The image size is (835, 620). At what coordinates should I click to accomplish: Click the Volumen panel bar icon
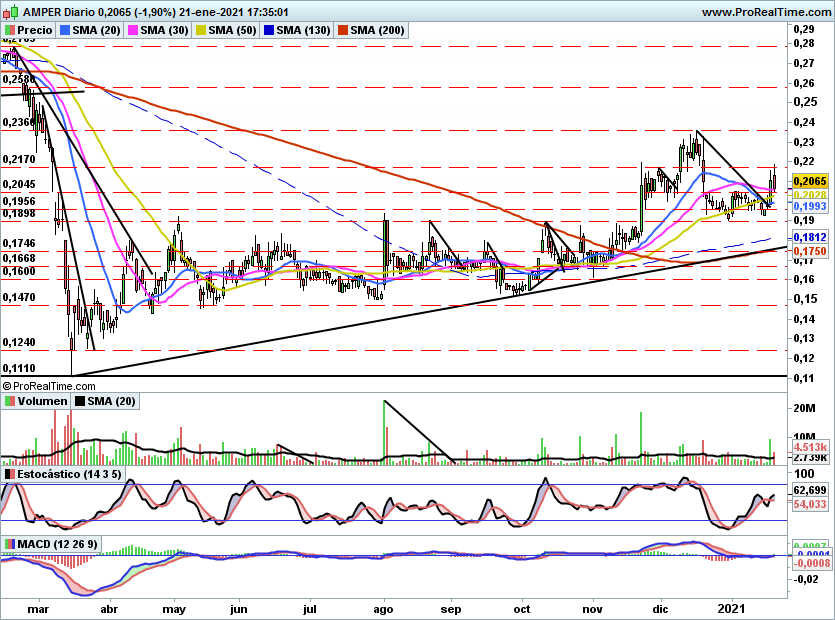(10, 401)
